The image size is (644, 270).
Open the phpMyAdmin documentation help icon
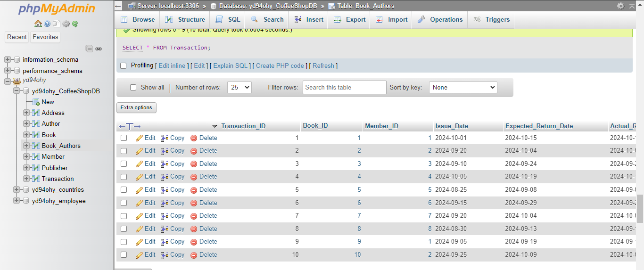pos(48,24)
